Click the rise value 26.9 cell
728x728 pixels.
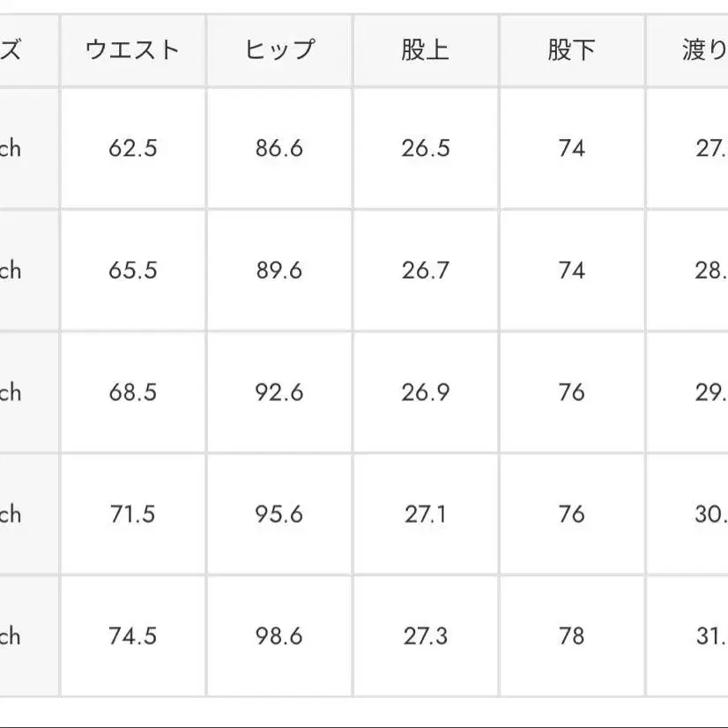point(426,392)
